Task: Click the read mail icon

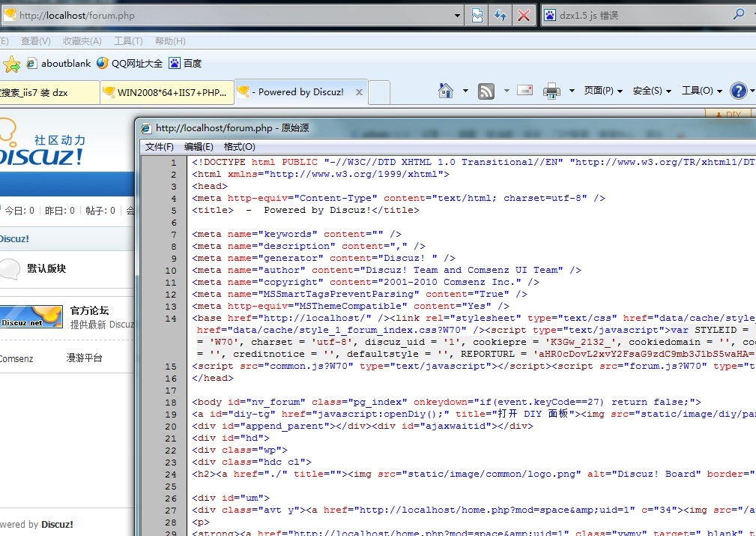Action: (x=524, y=90)
